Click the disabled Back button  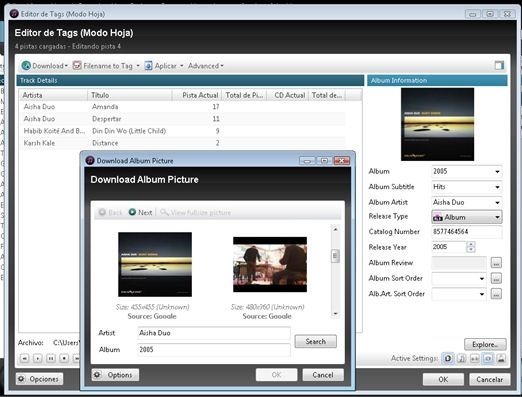point(111,212)
